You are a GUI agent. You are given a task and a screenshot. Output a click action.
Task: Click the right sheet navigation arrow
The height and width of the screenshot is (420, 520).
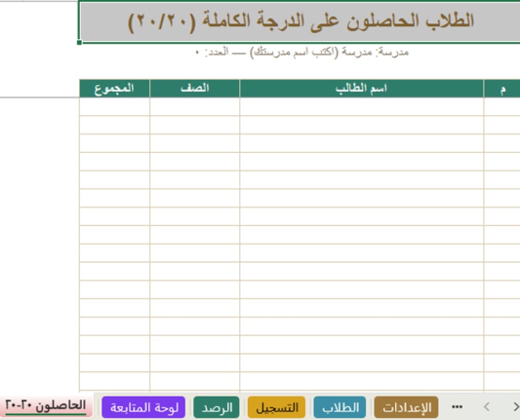[x=516, y=407]
